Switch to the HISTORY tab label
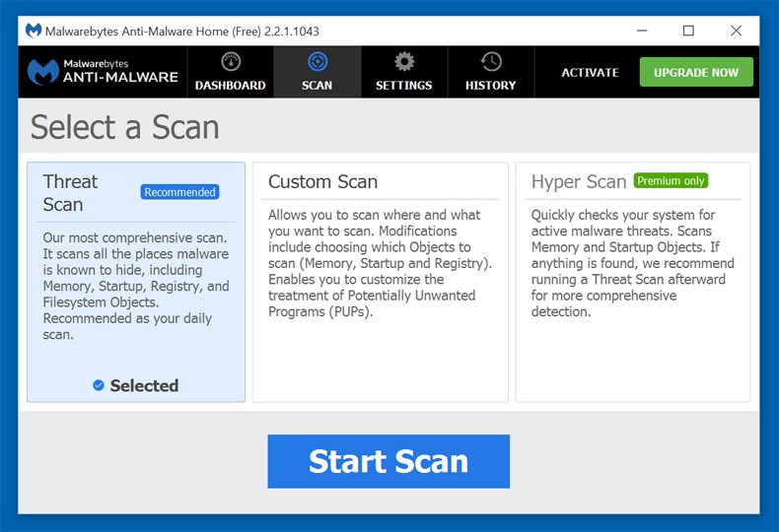Viewport: 779px width, 532px height. tap(490, 86)
